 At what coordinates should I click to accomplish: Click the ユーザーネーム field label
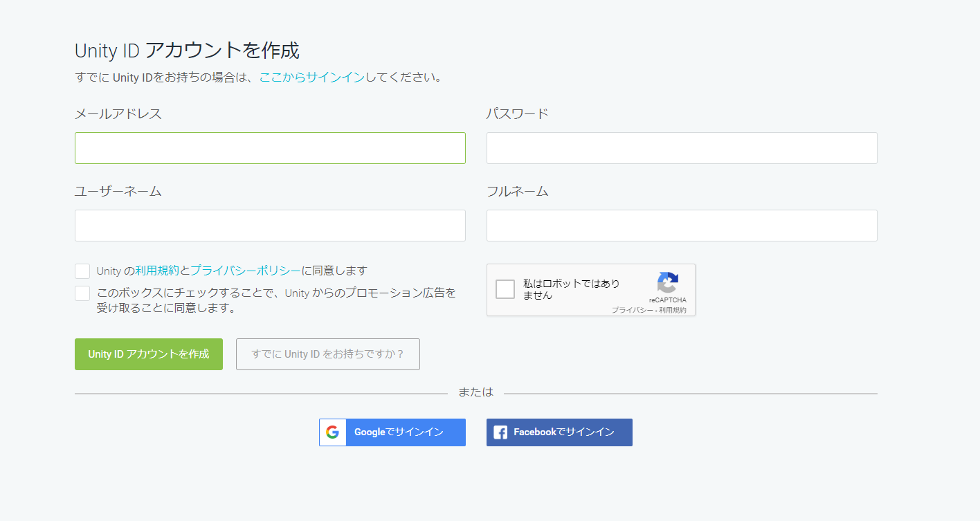118,192
